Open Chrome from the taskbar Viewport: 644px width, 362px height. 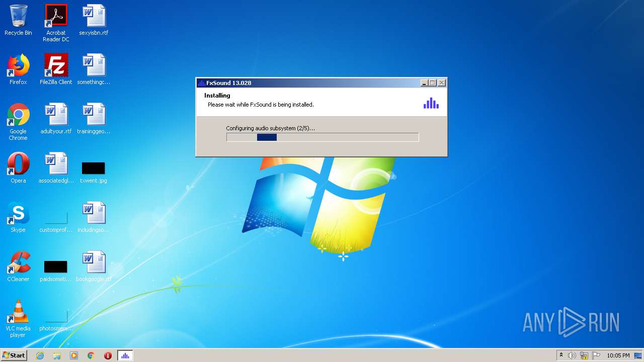pyautogui.click(x=91, y=355)
